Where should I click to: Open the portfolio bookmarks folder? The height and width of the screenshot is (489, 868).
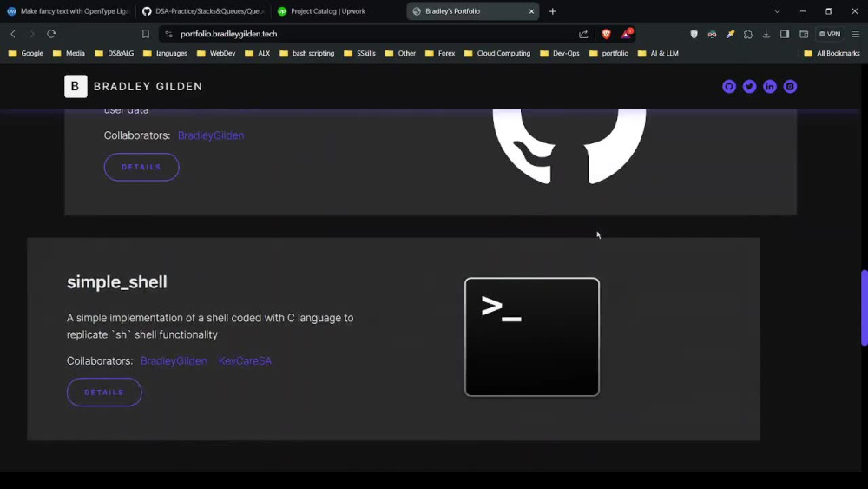[x=609, y=53]
